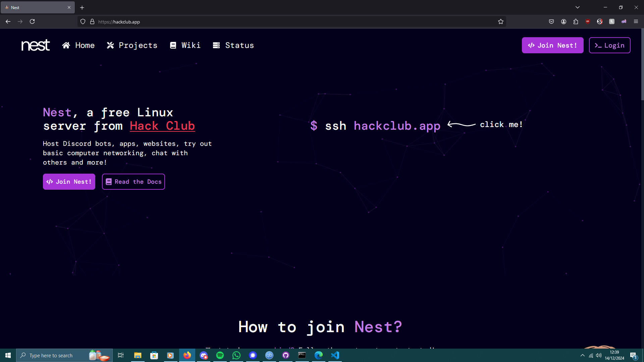Open clock showing 12:39
The image size is (644, 362).
(614, 355)
